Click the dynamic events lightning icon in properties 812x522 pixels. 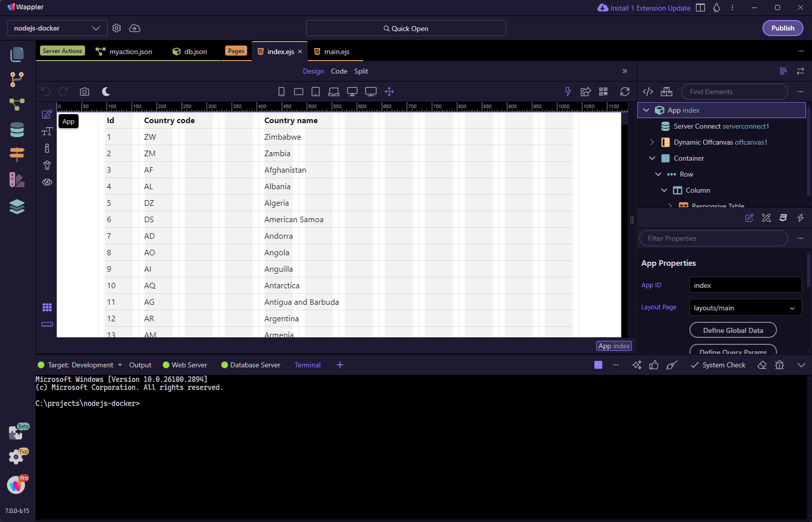point(800,218)
